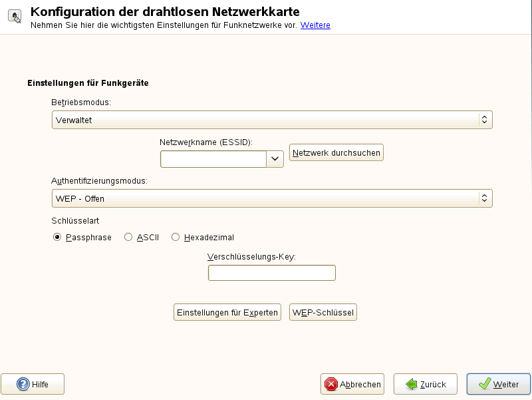Click the Hilfe question mark icon
This screenshot has width=532, height=400.
point(23,384)
